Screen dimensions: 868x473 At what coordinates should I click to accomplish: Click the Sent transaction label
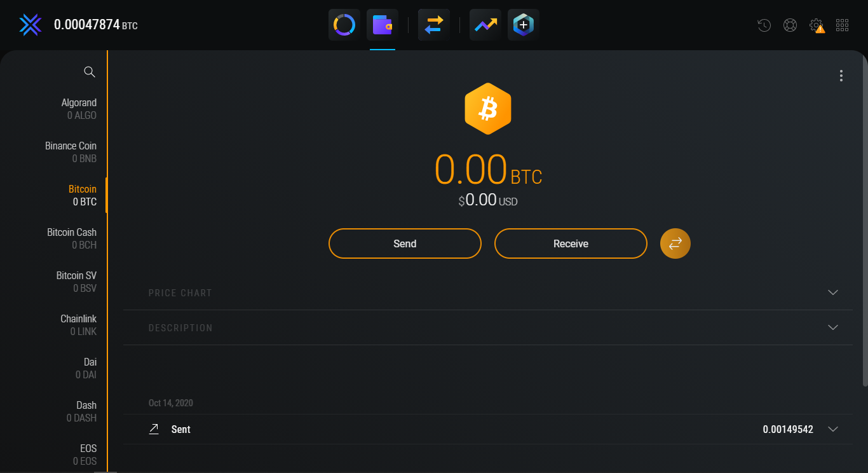click(181, 429)
